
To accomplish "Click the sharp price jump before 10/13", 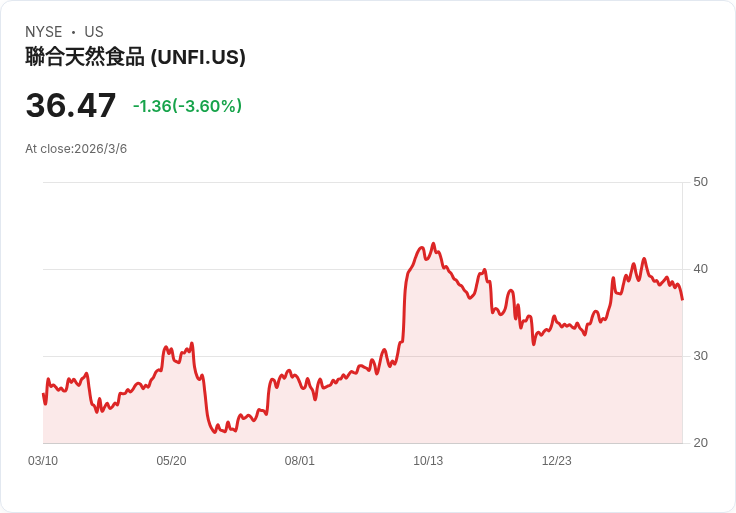I will coord(404,305).
